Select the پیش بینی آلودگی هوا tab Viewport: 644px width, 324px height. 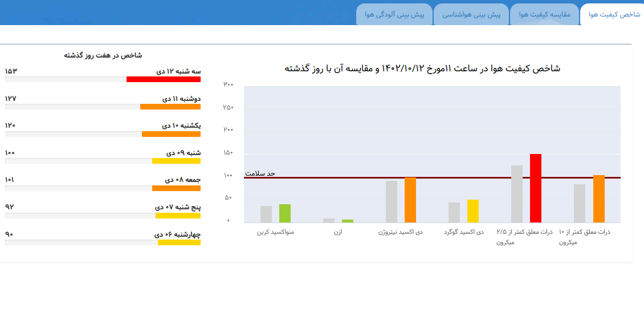(x=394, y=14)
